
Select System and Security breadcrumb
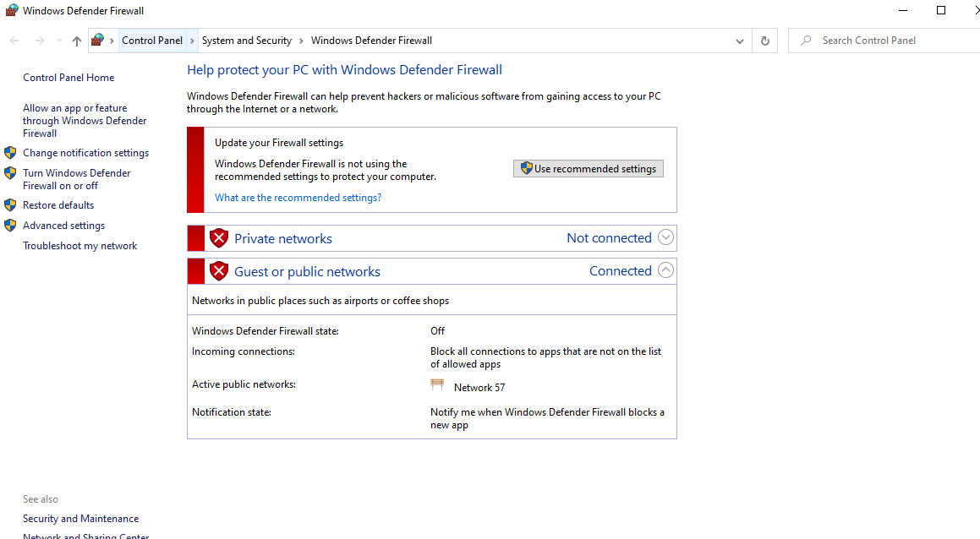pos(246,41)
